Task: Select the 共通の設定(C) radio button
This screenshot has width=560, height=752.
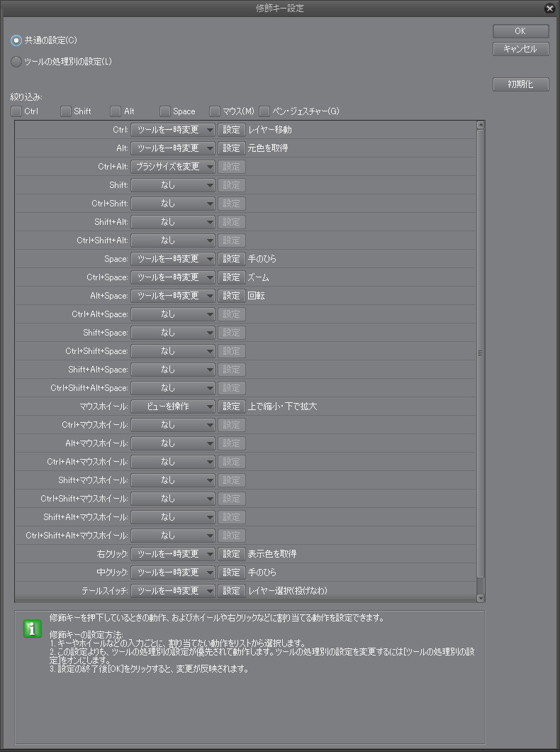Action: click(x=16, y=40)
